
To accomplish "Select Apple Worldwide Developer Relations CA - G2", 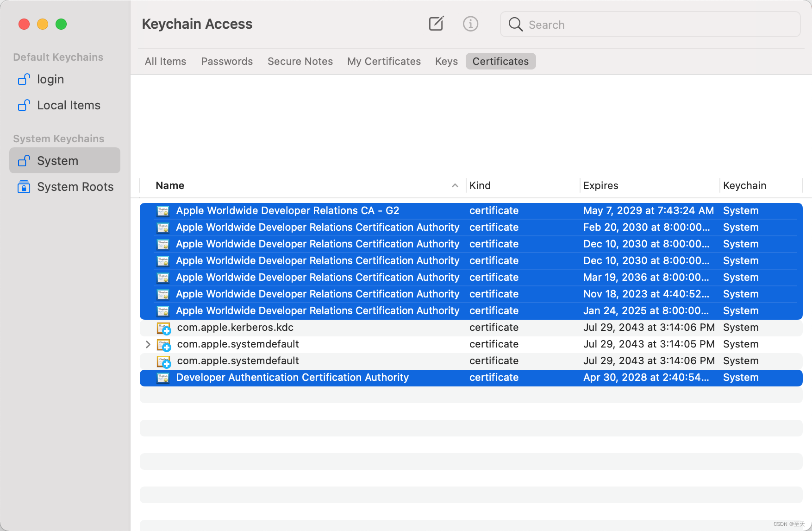I will click(x=471, y=210).
